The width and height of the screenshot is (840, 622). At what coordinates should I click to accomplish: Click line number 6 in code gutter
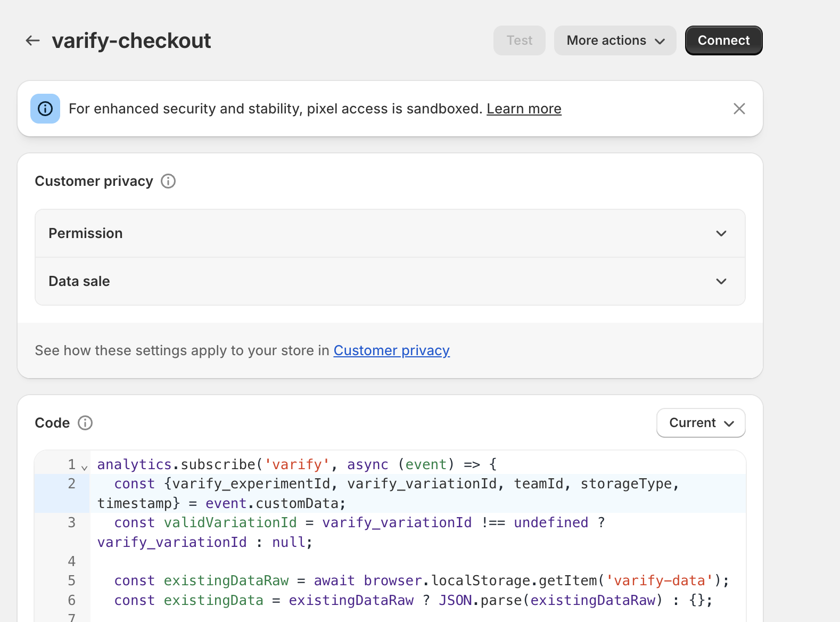click(x=72, y=600)
